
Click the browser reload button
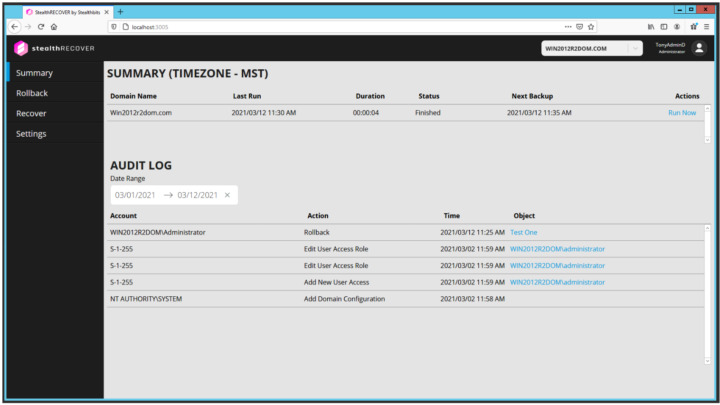[x=39, y=27]
